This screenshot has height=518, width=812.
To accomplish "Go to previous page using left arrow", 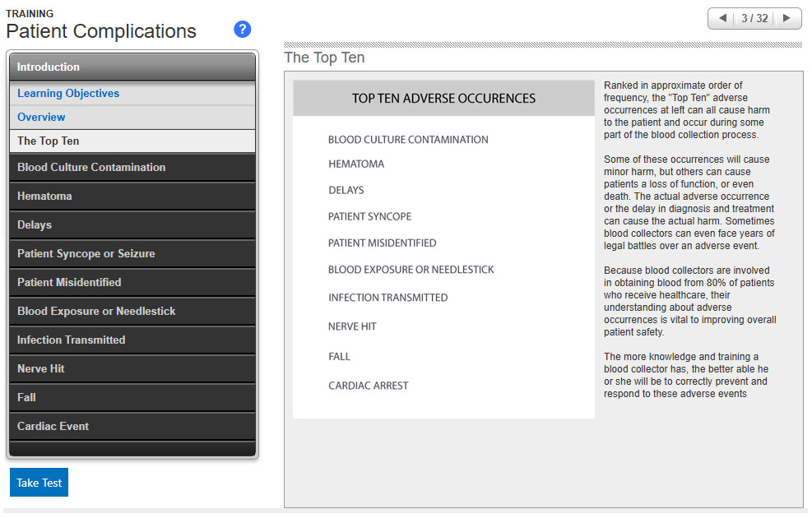I will [722, 18].
